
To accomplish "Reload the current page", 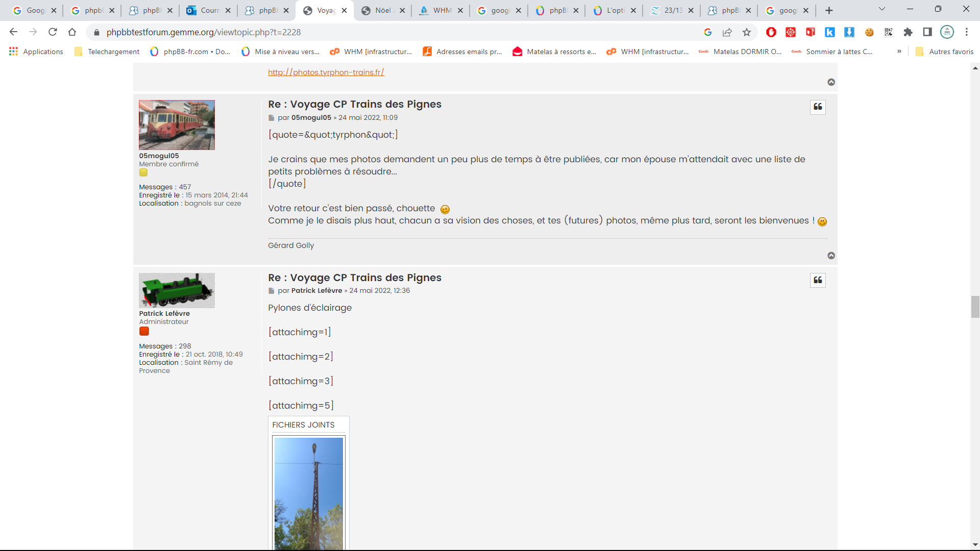I will click(x=53, y=32).
